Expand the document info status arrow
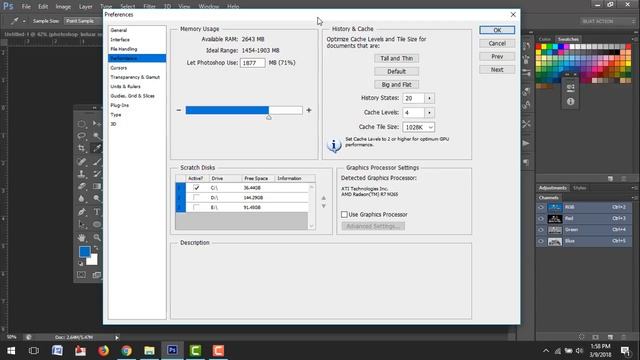 pyautogui.click(x=117, y=338)
